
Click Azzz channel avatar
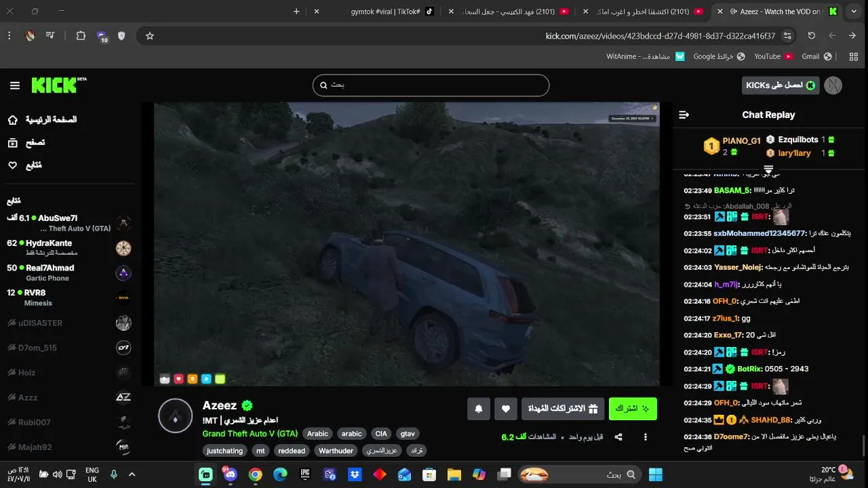pos(123,397)
